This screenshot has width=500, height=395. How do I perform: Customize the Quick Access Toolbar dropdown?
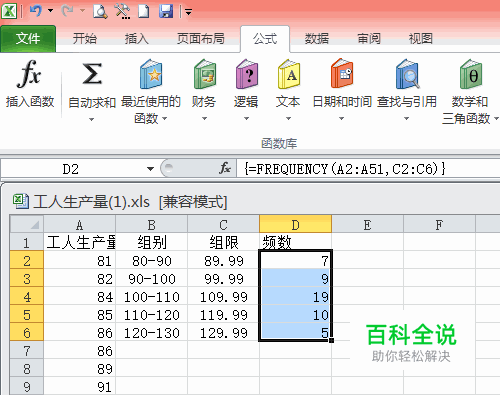pos(188,13)
